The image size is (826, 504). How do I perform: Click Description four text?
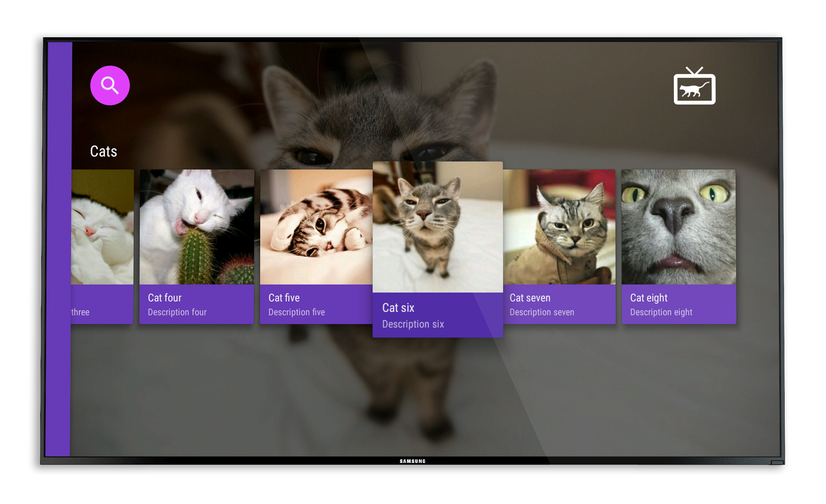[x=177, y=312]
